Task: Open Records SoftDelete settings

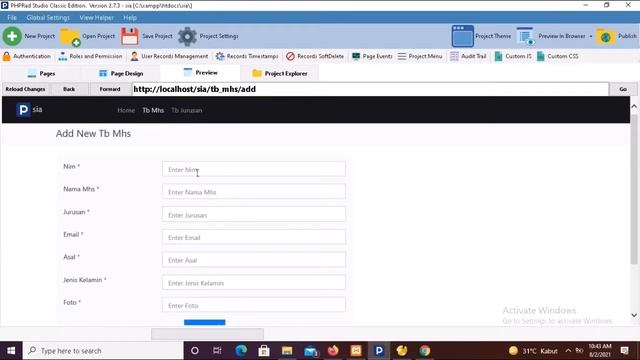Action: [315, 56]
